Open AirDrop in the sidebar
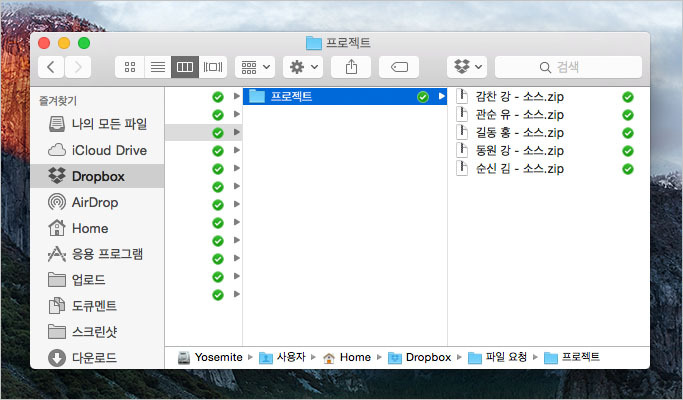Screen dimensions: 683x400 click(x=97, y=202)
